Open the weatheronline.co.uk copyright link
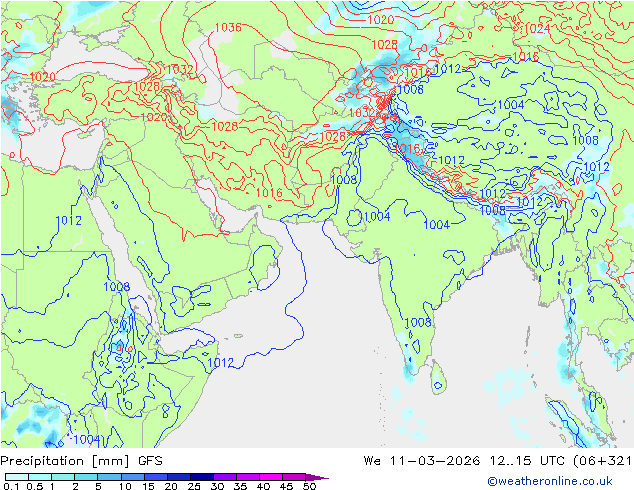 550,481
